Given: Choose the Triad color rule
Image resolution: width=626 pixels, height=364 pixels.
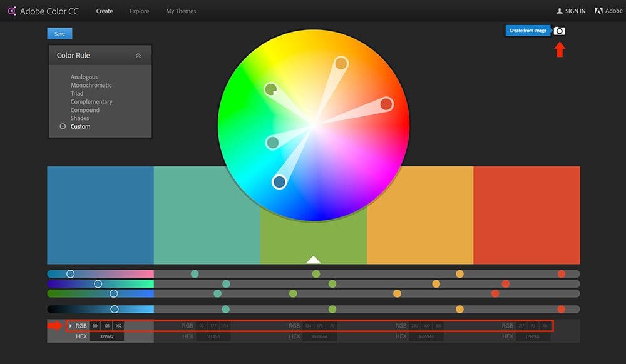Looking at the screenshot, I should pos(77,93).
